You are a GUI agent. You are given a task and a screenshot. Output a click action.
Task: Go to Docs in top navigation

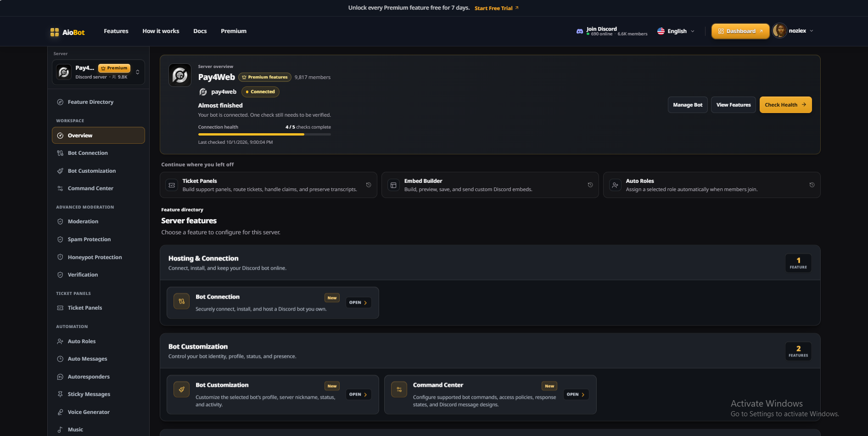200,31
